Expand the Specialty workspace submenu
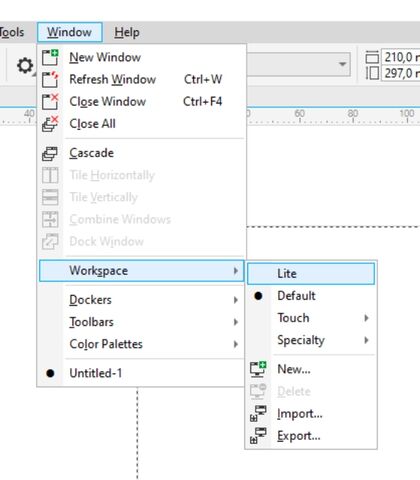420x480 pixels. pyautogui.click(x=311, y=340)
